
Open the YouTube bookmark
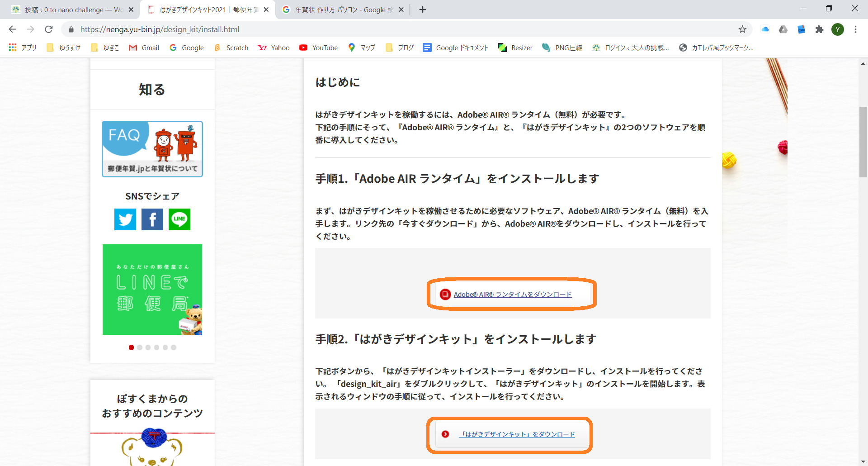click(319, 48)
